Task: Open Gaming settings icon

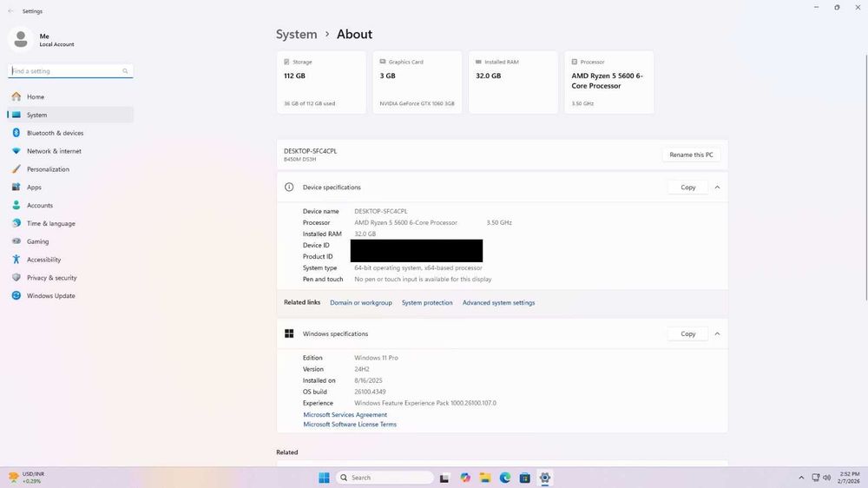Action: [16, 241]
